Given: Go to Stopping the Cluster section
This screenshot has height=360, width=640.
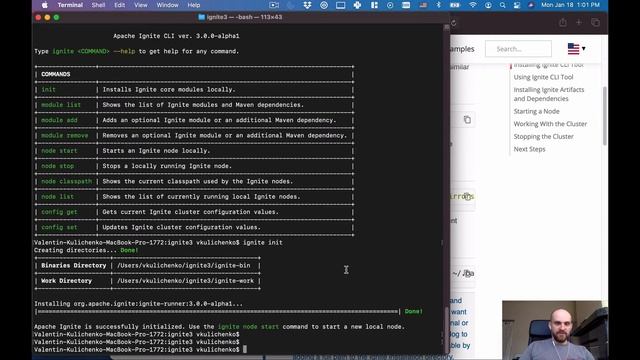Looking at the screenshot, I should [543, 136].
